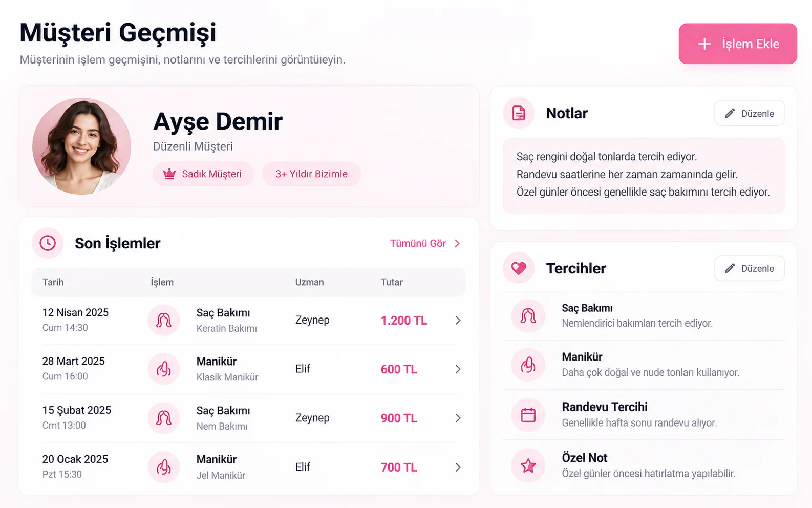
Task: Open the Tümünü Gör link
Action: click(x=425, y=243)
